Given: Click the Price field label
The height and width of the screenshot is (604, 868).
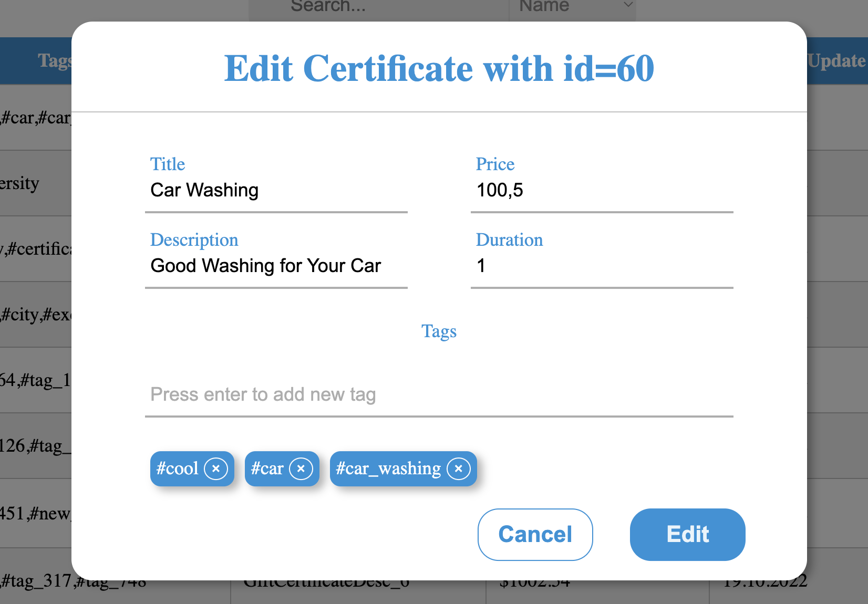Looking at the screenshot, I should click(495, 164).
